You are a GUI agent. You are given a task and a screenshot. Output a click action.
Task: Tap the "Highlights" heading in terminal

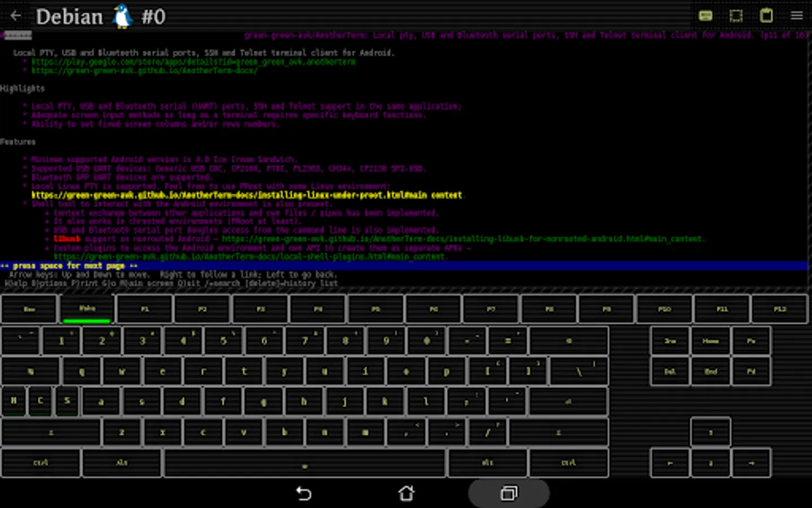click(23, 89)
